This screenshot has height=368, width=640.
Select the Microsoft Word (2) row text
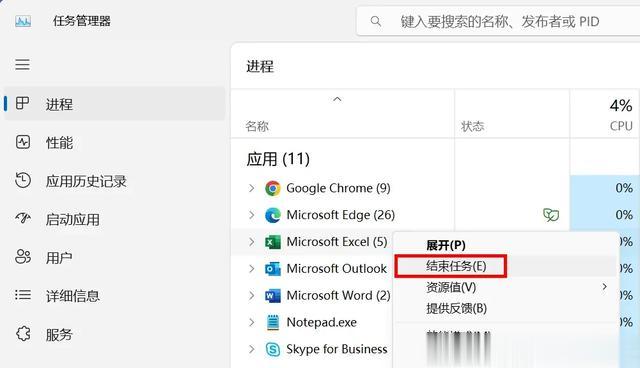[x=338, y=295]
